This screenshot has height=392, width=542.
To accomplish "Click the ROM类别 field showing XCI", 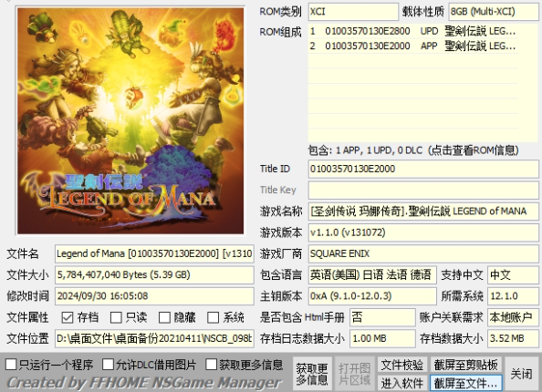I will coord(353,12).
